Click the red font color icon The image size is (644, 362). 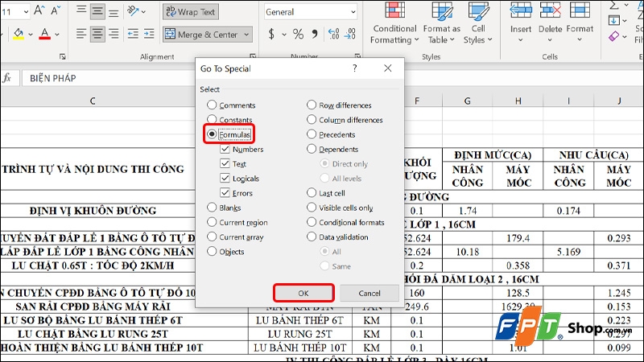[45, 34]
